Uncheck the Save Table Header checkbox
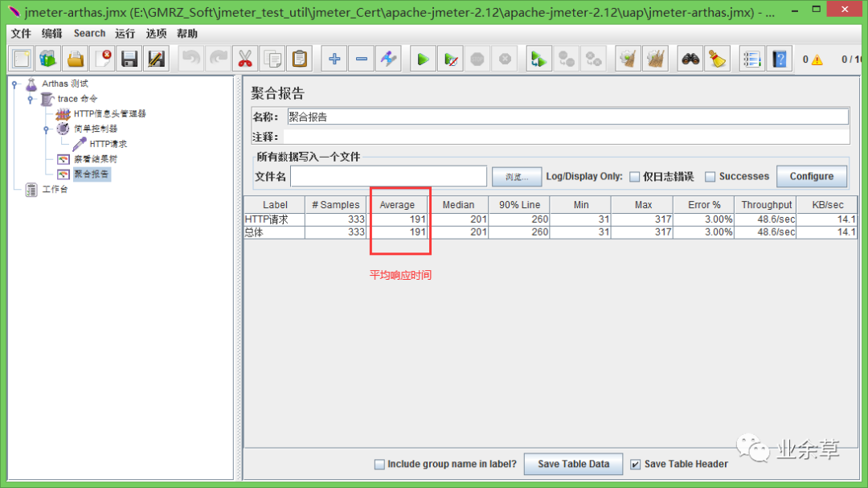 [636, 464]
